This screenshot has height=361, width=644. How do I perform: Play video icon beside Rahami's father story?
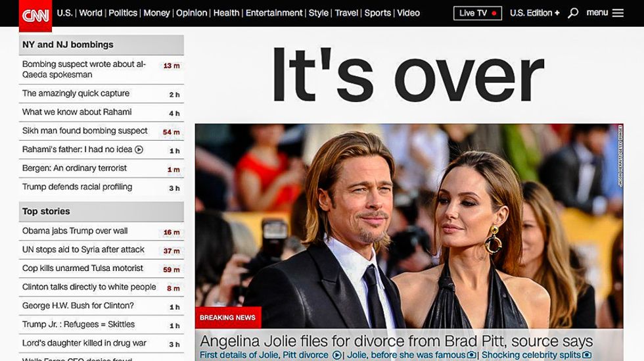pos(139,150)
